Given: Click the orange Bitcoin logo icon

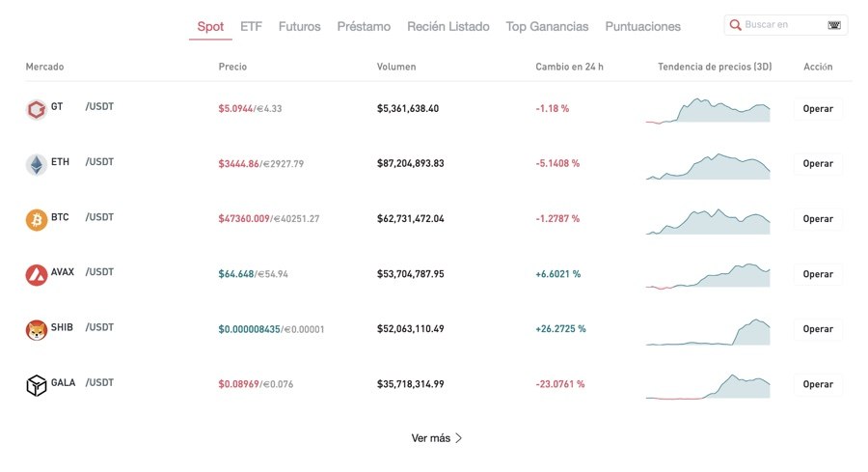Looking at the screenshot, I should click(x=36, y=219).
